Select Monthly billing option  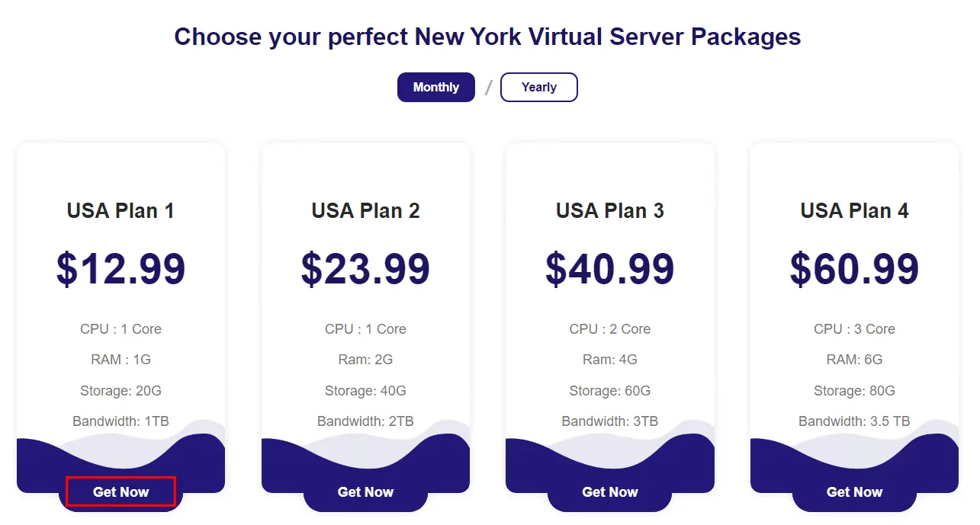(x=435, y=87)
